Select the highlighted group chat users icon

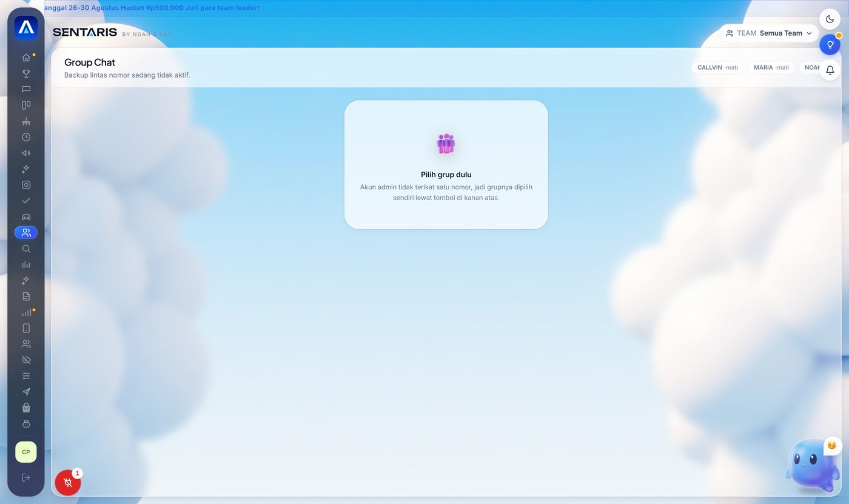tap(26, 232)
